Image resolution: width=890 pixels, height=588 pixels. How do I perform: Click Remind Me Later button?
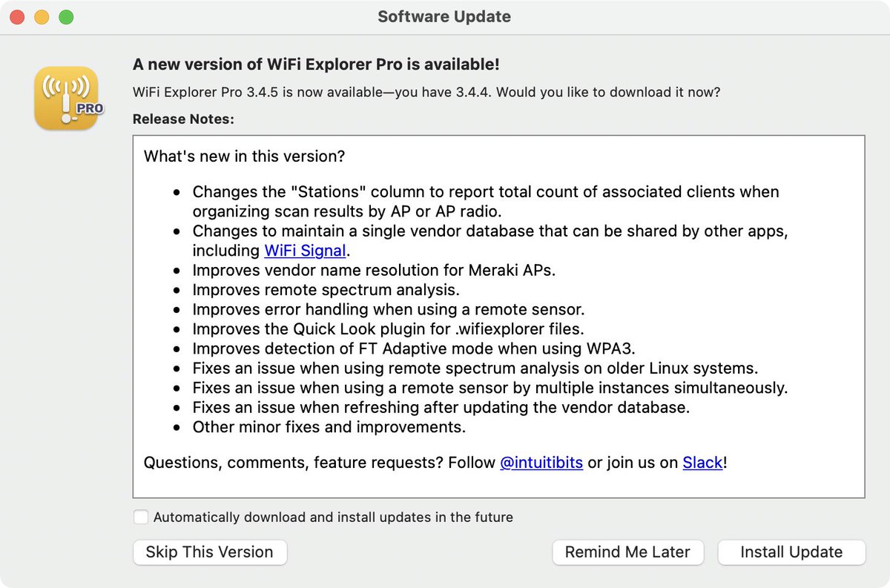tap(627, 552)
